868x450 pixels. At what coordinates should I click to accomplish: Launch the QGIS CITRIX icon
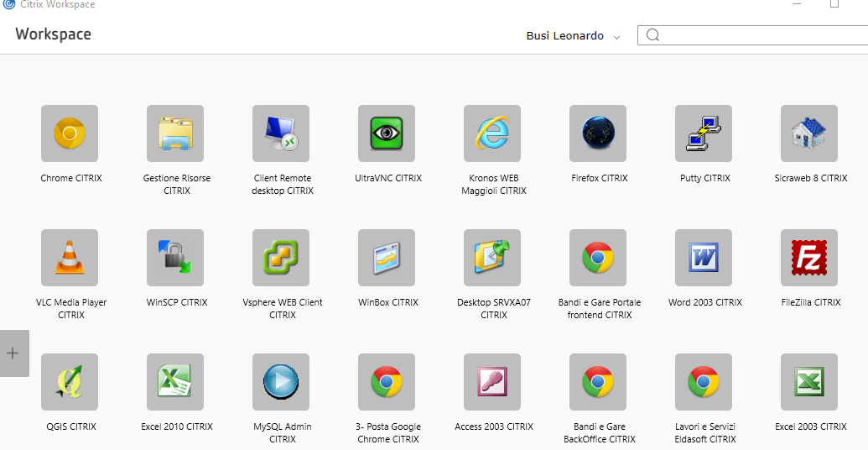[70, 382]
